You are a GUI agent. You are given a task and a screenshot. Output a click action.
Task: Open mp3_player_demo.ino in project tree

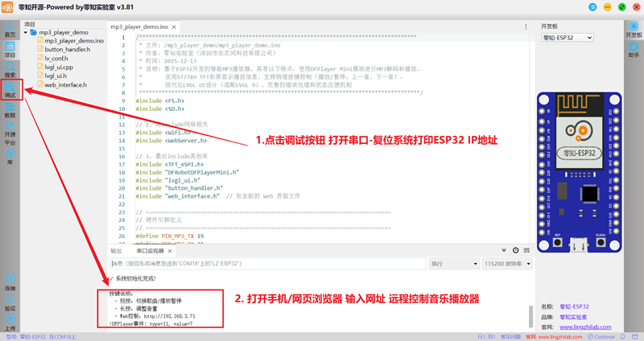74,41
